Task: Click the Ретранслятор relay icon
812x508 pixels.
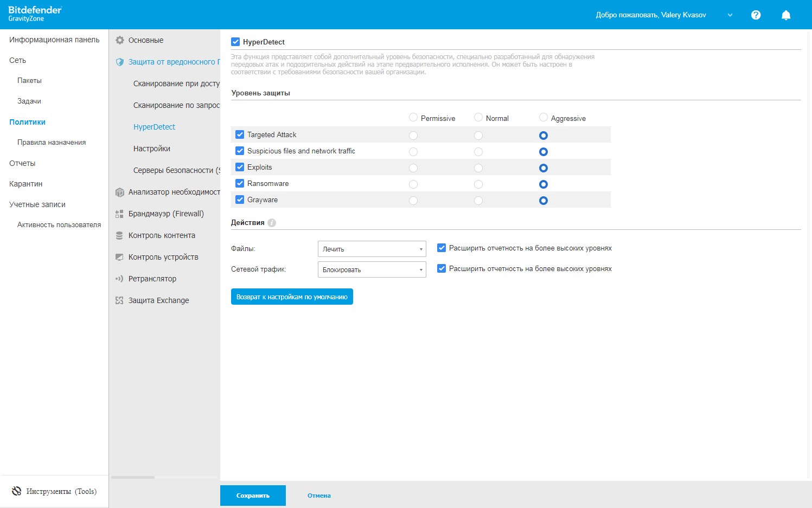Action: click(120, 279)
